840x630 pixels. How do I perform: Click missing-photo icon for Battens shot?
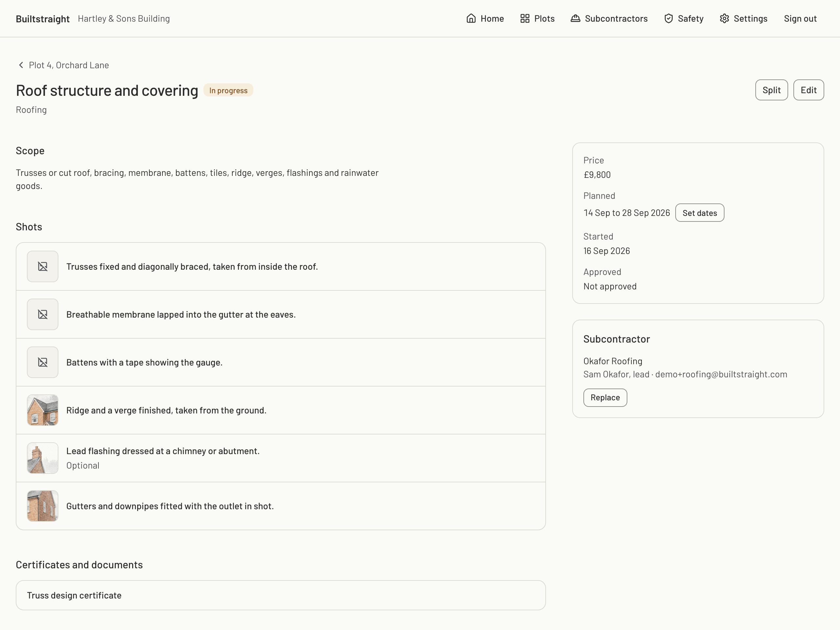pos(43,362)
